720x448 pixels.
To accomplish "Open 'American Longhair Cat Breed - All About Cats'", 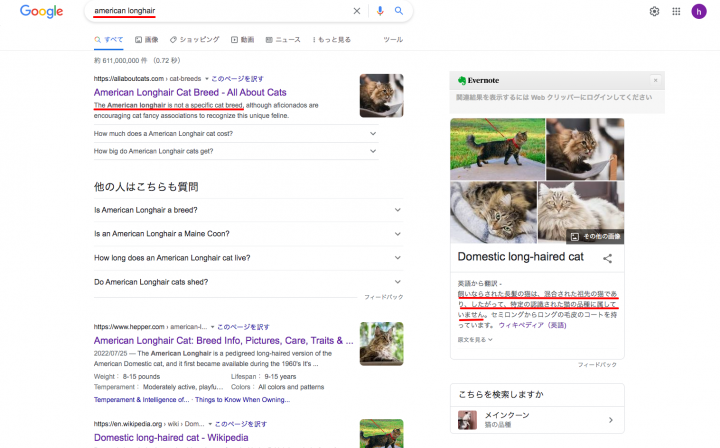I will point(190,92).
